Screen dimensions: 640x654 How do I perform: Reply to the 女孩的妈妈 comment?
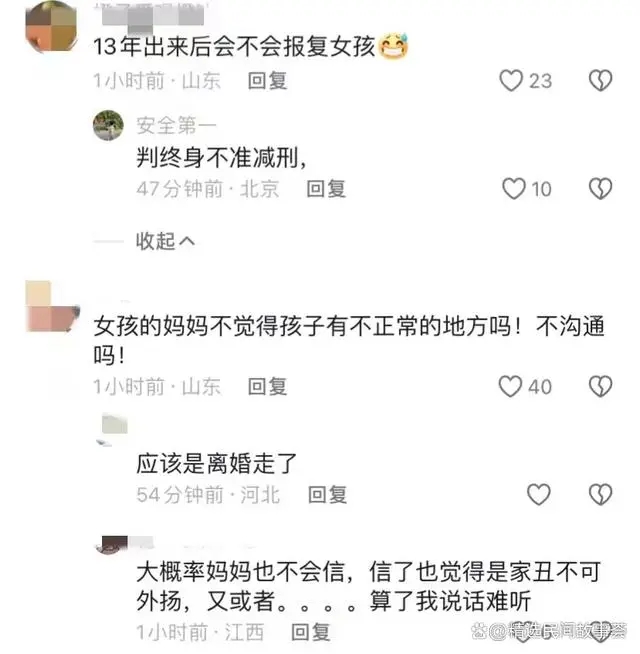(267, 387)
